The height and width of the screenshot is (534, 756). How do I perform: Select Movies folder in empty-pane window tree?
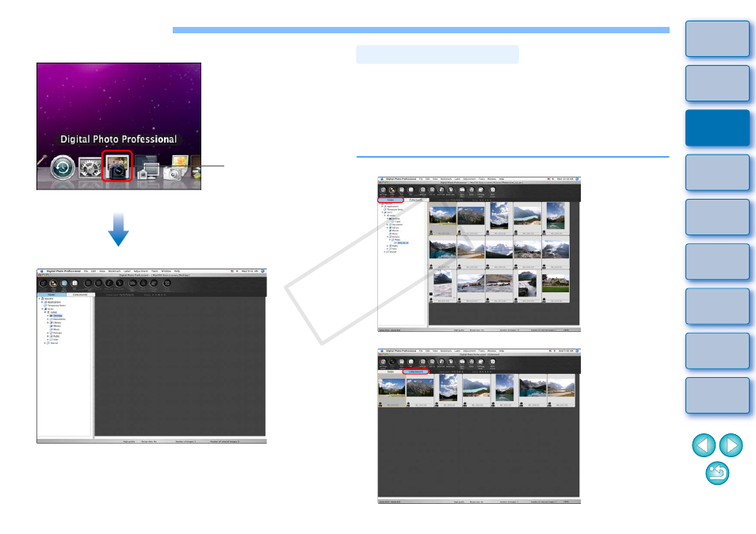pyautogui.click(x=55, y=326)
